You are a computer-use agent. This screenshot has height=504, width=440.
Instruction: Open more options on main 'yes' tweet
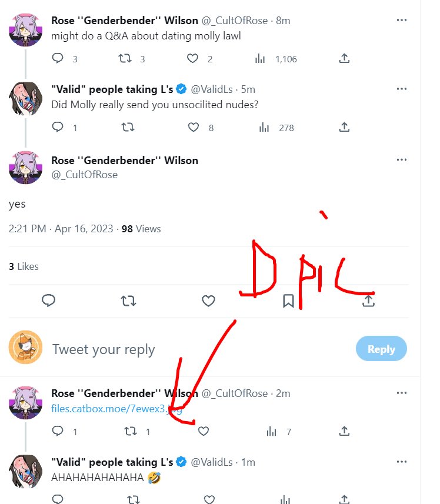click(401, 159)
